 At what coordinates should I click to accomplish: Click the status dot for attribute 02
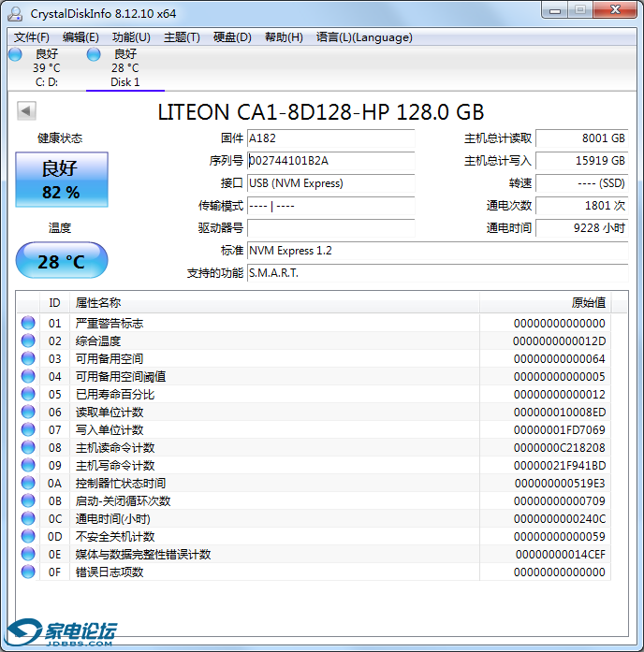pos(28,340)
